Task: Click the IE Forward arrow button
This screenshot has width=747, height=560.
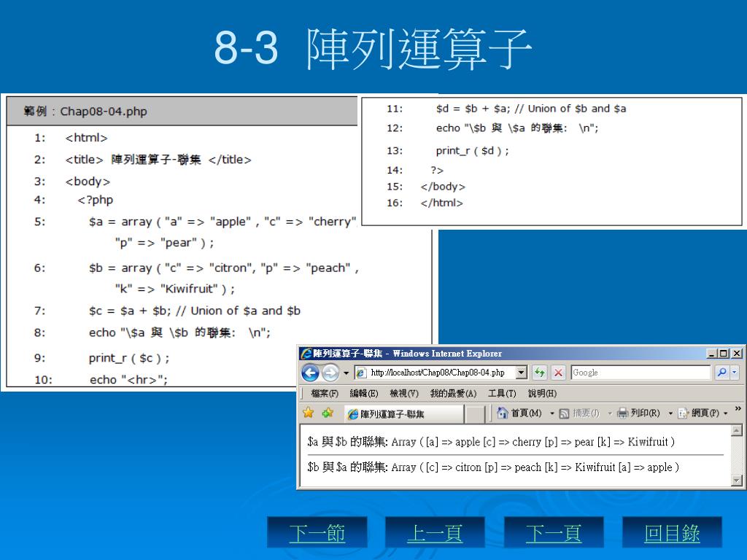Action: 330,373
